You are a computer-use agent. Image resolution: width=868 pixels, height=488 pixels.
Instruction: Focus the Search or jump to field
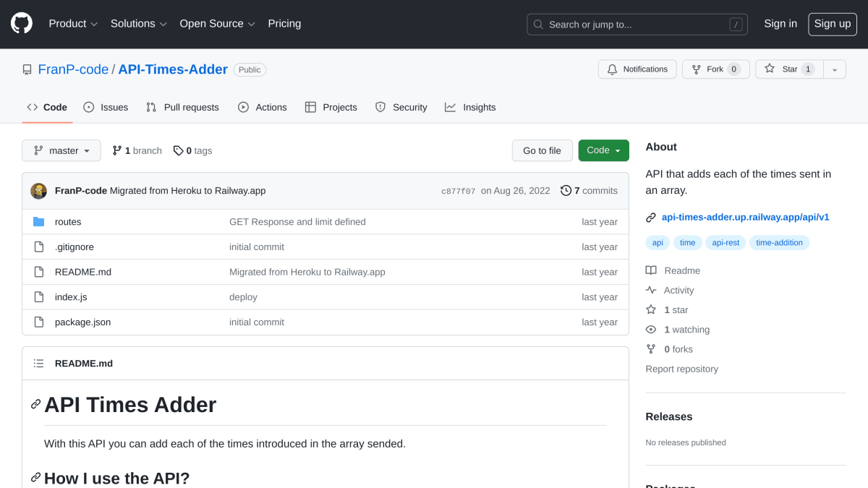637,25
